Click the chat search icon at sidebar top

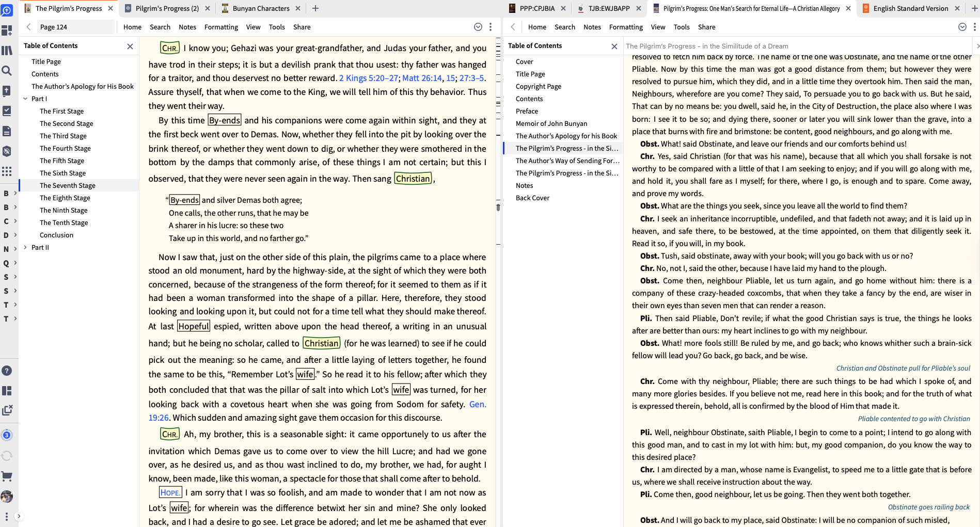click(x=7, y=10)
